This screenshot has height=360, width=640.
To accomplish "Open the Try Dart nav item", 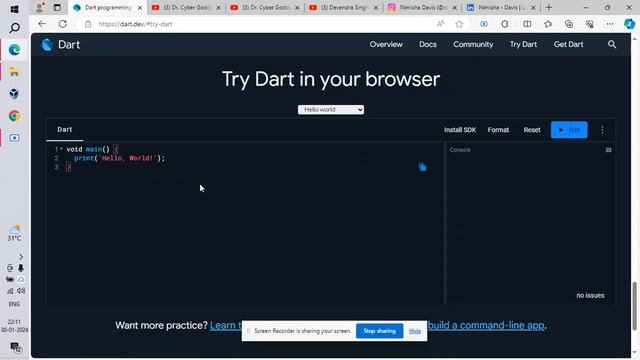I will pos(523,44).
